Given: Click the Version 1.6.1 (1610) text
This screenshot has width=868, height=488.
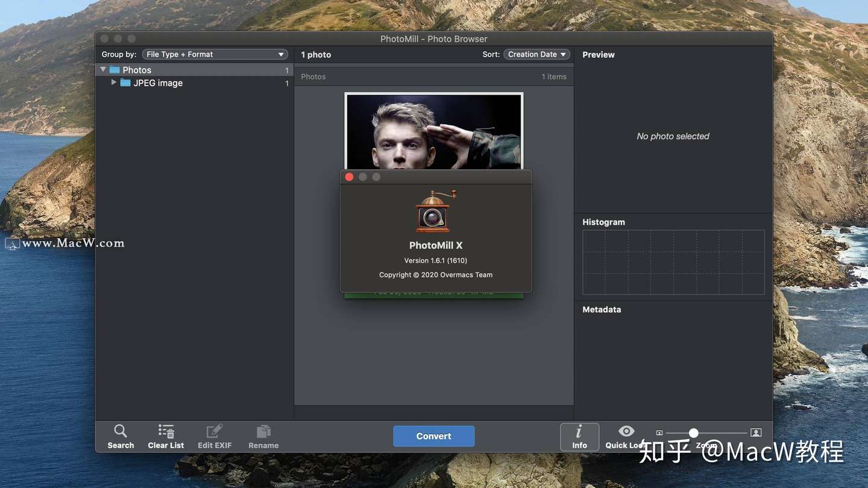Looking at the screenshot, I should (x=436, y=260).
